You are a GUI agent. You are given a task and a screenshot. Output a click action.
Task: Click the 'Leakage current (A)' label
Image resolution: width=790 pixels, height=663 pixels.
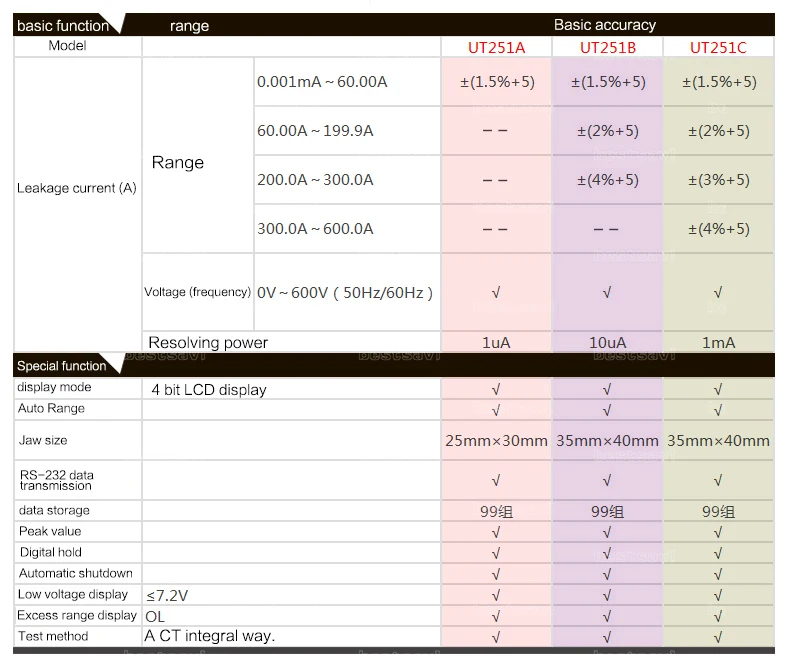click(77, 188)
